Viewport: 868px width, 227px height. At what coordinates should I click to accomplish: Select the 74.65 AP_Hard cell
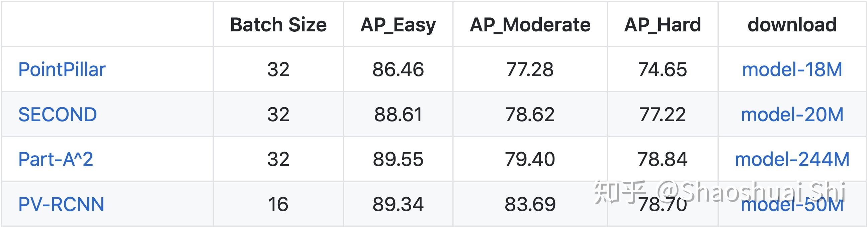663,70
